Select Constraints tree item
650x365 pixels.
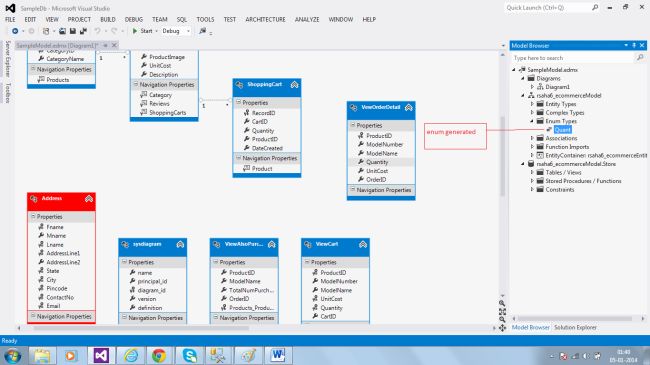point(560,190)
